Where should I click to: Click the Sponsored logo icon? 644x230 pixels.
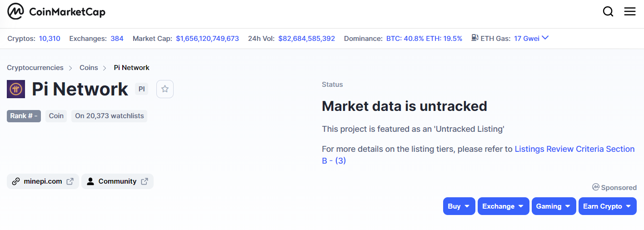[x=596, y=187]
